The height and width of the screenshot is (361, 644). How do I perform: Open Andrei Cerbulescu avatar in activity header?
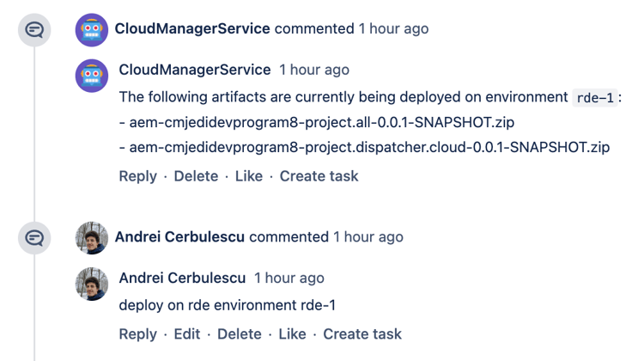(92, 237)
